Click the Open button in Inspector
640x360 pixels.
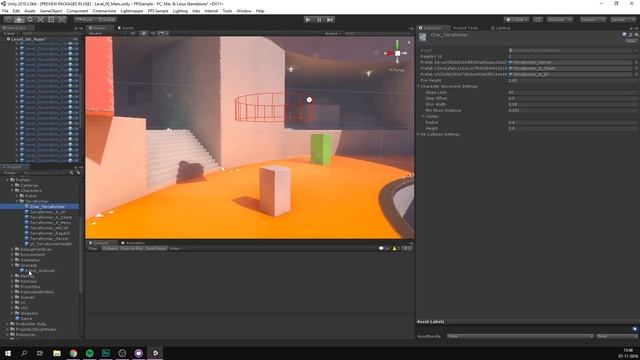[x=631, y=41]
